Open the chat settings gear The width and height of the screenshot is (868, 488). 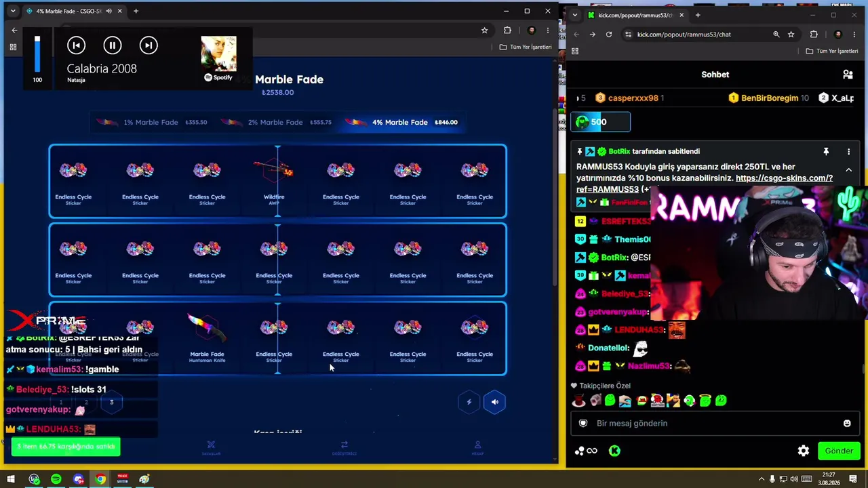coord(804,451)
